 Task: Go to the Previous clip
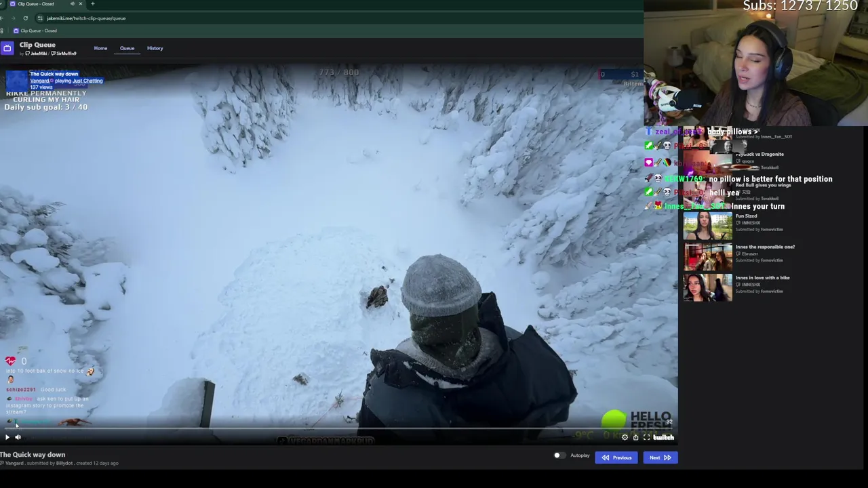pos(616,457)
